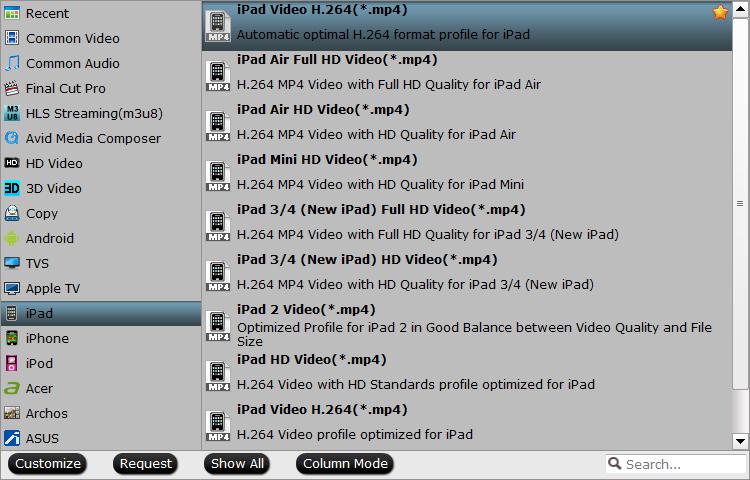The width and height of the screenshot is (750, 480).
Task: Open the Avid Media Composer category
Action: coord(101,138)
